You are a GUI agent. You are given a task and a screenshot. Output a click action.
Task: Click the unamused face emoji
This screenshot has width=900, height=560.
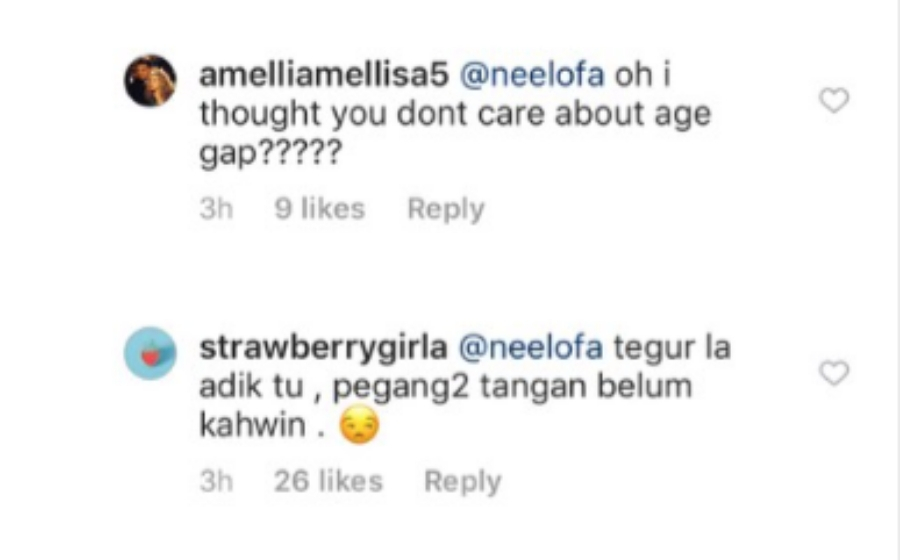pos(359,425)
